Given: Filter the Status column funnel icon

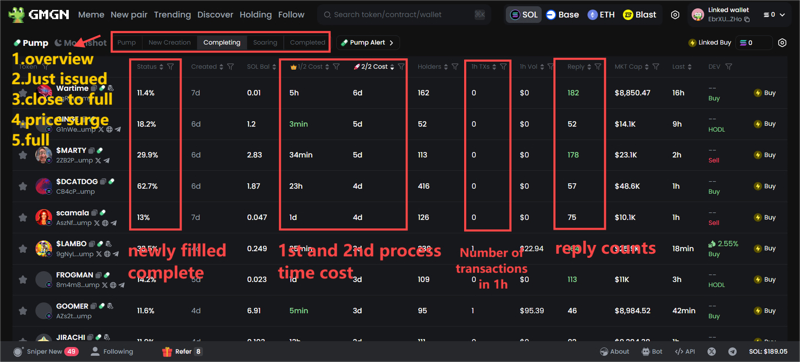Looking at the screenshot, I should 170,66.
